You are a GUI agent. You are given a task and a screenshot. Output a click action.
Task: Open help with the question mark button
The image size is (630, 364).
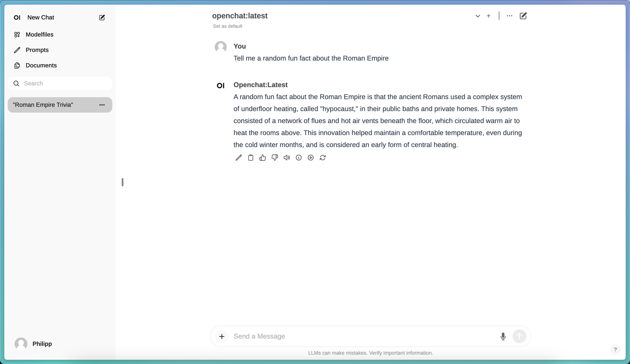click(615, 350)
